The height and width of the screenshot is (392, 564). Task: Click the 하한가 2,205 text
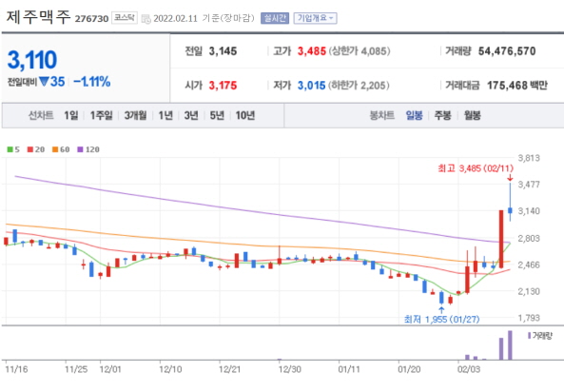click(359, 86)
